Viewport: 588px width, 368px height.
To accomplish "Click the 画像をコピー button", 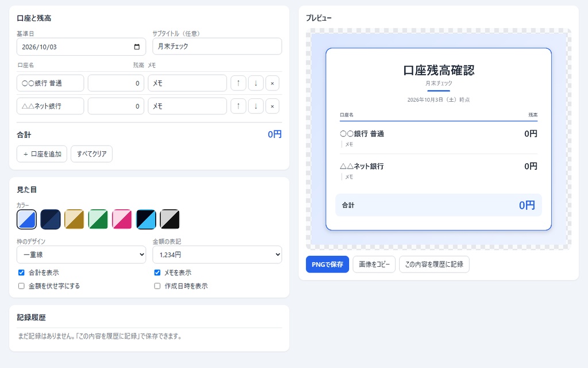I will 374,264.
